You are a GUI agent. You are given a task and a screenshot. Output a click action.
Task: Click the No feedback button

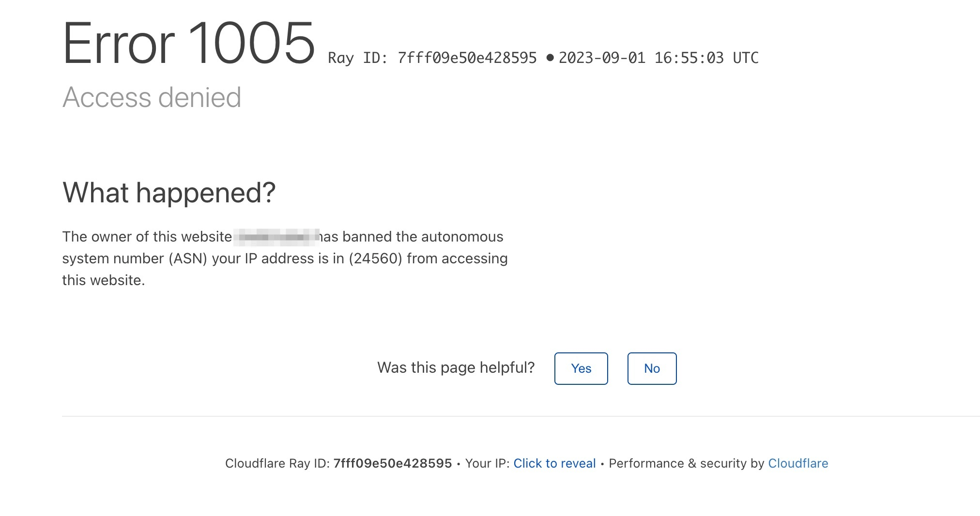coord(651,368)
